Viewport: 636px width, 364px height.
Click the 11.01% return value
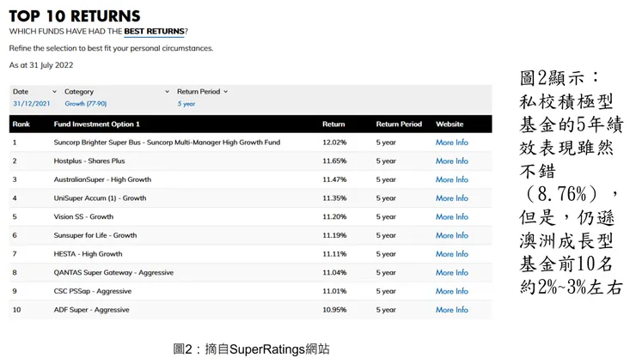(x=334, y=291)
